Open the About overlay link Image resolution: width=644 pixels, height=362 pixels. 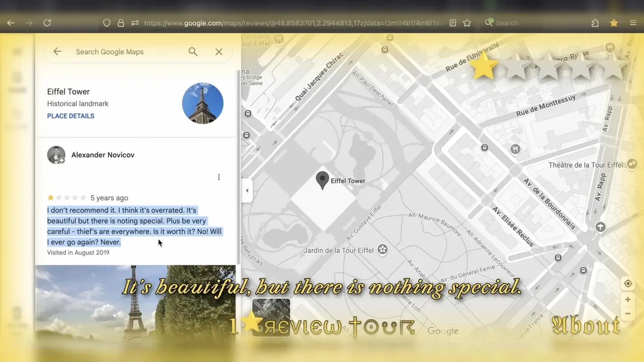[x=585, y=325]
